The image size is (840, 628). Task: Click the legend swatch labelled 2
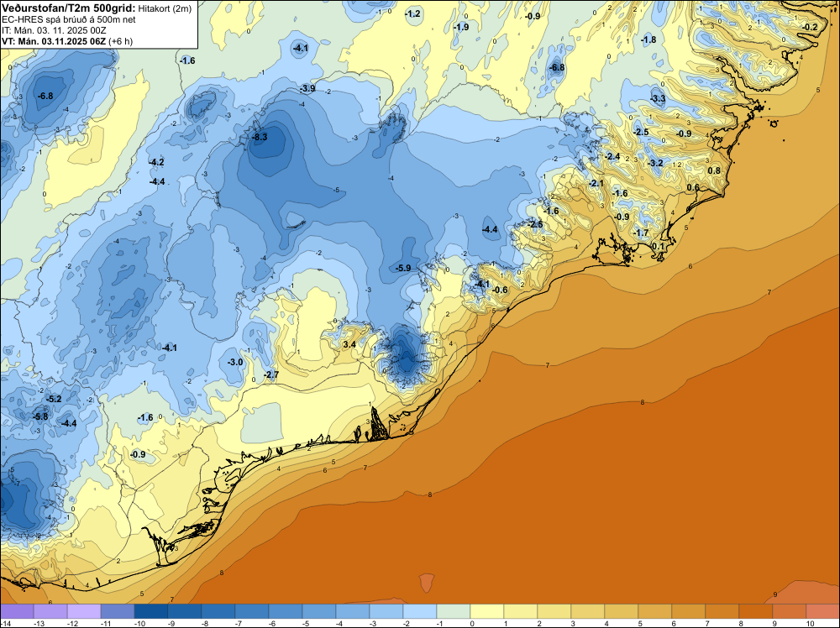554,611
